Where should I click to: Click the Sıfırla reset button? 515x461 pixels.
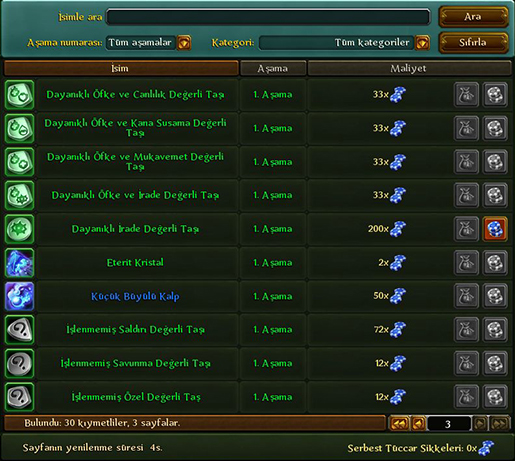473,42
